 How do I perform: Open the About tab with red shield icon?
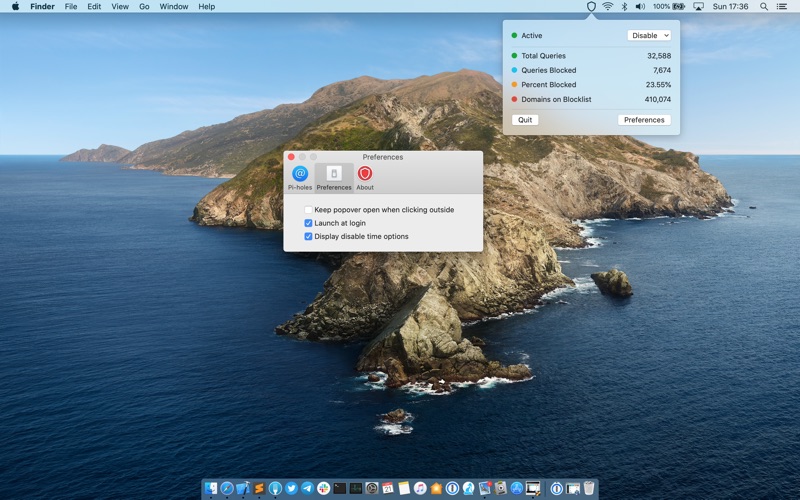pyautogui.click(x=365, y=178)
